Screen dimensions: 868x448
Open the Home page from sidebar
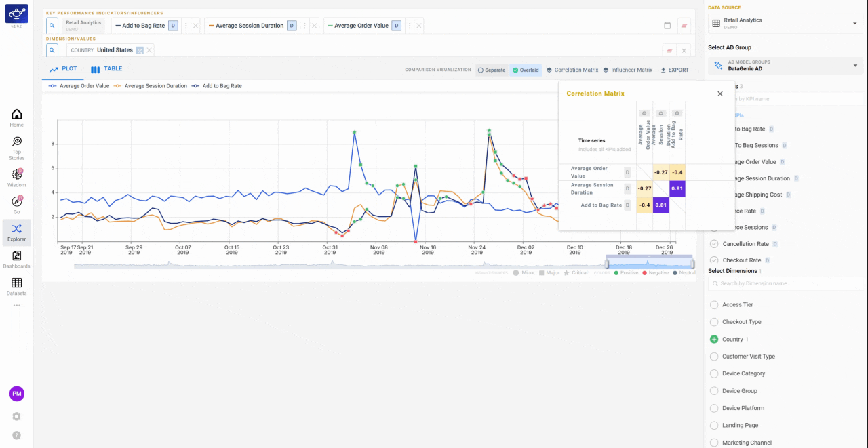pos(16,118)
